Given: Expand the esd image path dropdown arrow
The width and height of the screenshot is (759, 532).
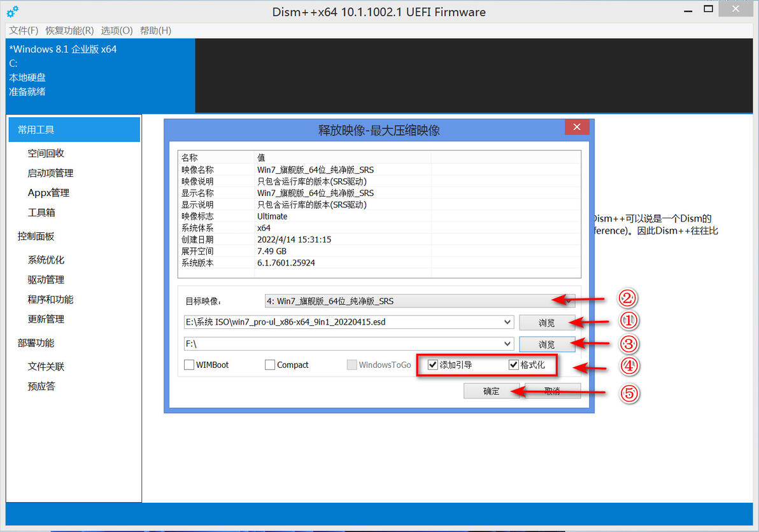Looking at the screenshot, I should [x=507, y=322].
